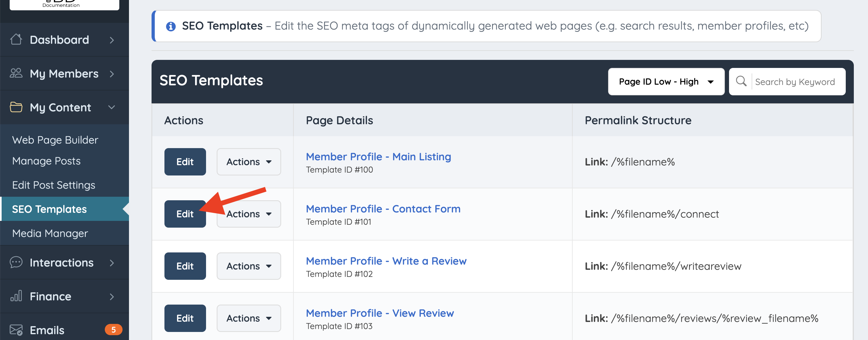
Task: Open Actions dropdown for Write a Review row
Action: click(249, 266)
